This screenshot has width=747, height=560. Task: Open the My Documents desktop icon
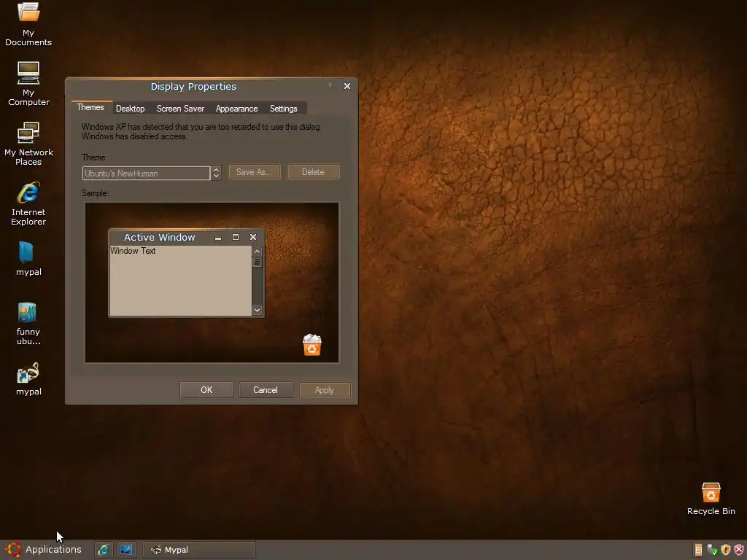click(x=28, y=24)
